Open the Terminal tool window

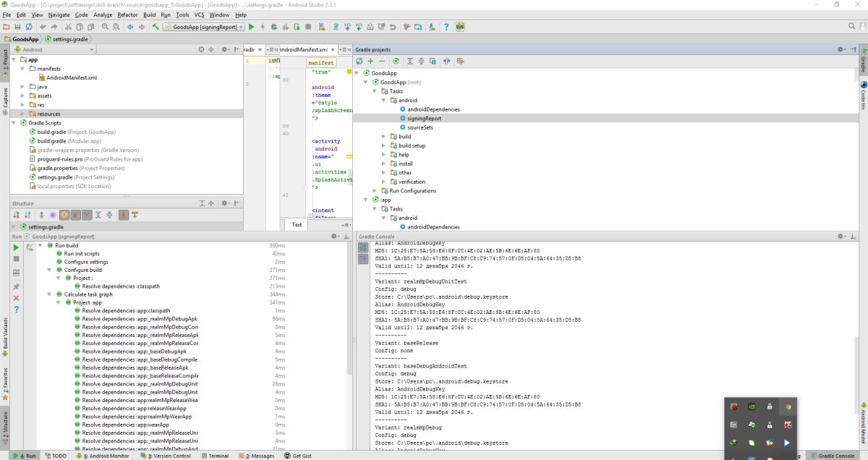click(215, 456)
